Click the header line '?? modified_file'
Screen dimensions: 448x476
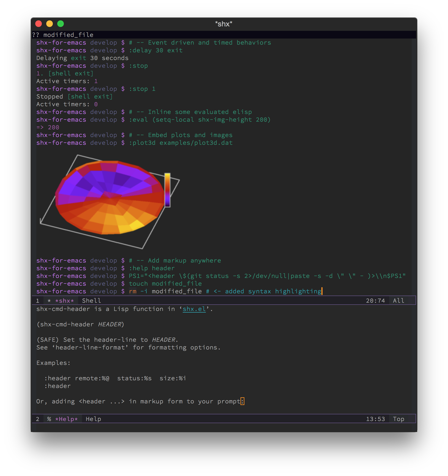(63, 35)
